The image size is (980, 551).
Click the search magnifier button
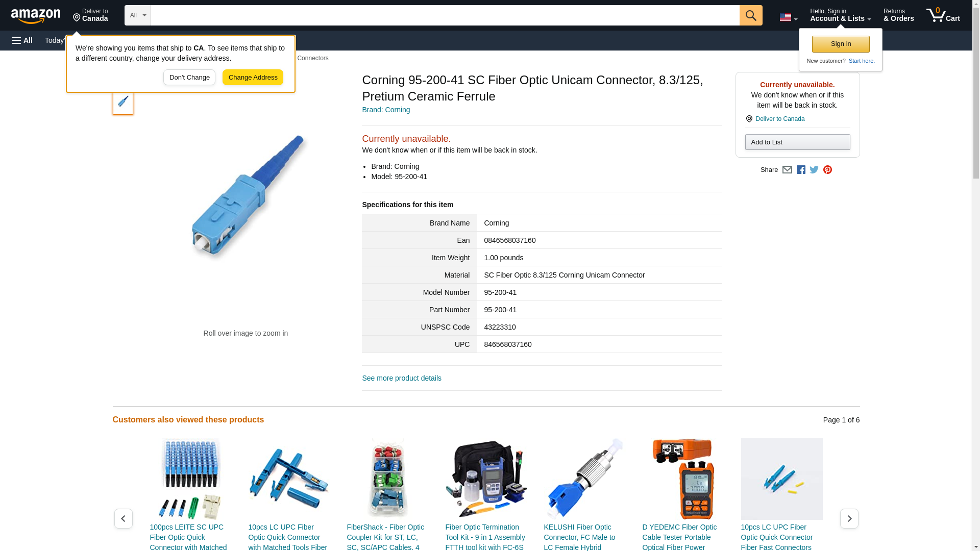[x=750, y=15]
